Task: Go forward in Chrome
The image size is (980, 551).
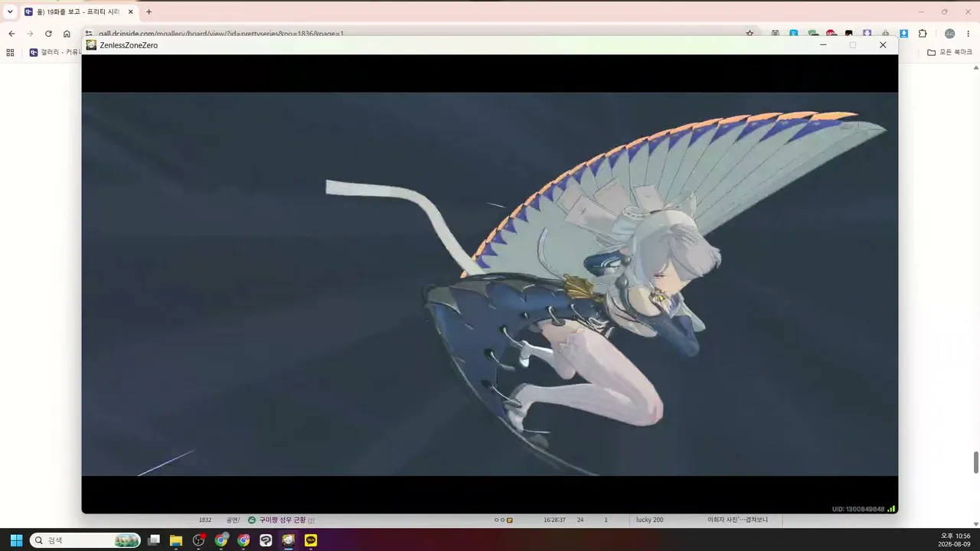Action: 30,34
